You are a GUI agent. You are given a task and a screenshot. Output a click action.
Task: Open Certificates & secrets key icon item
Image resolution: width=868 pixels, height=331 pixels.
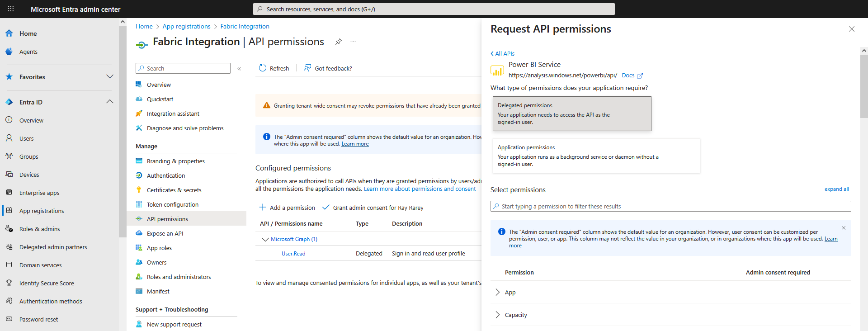(x=139, y=190)
